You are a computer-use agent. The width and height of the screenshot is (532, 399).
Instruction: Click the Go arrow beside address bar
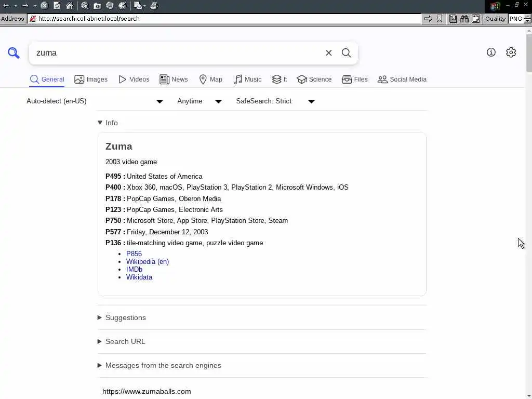click(x=428, y=19)
